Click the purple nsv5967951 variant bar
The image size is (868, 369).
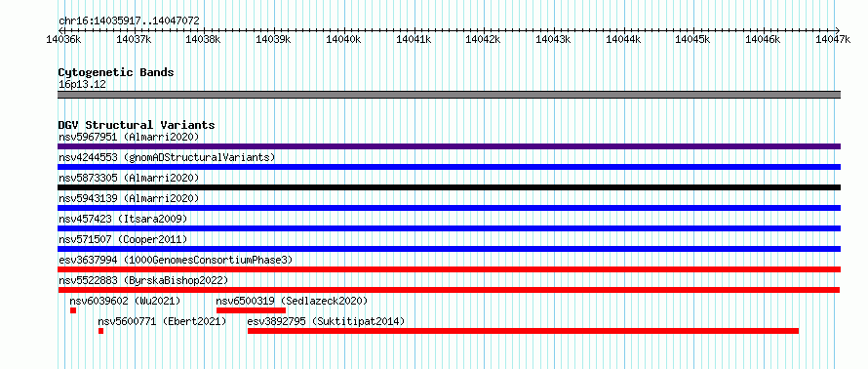pos(450,146)
